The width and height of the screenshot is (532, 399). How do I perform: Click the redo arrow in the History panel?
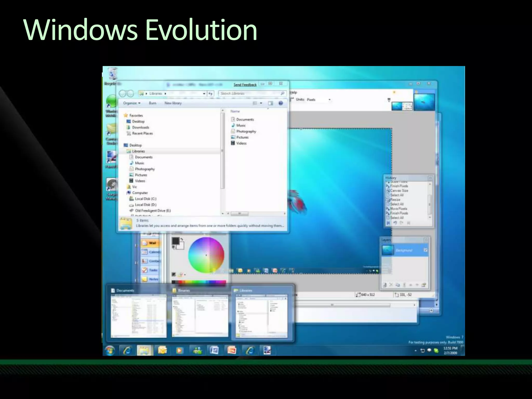point(402,223)
